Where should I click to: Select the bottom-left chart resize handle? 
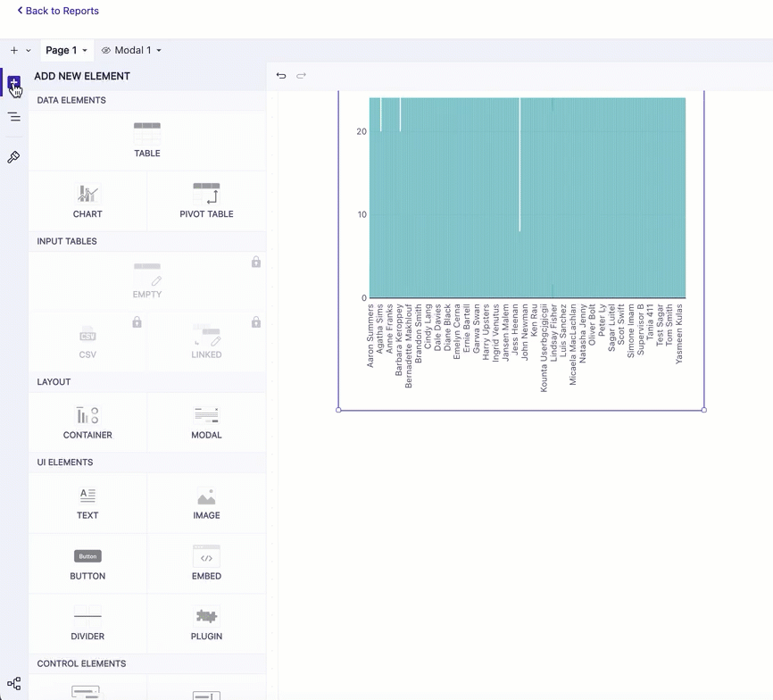[338, 410]
